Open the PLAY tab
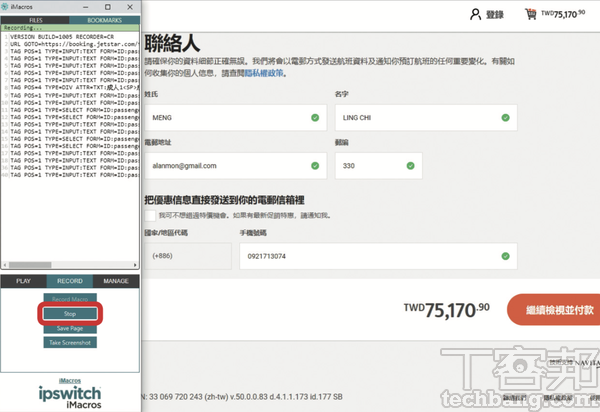 point(24,281)
